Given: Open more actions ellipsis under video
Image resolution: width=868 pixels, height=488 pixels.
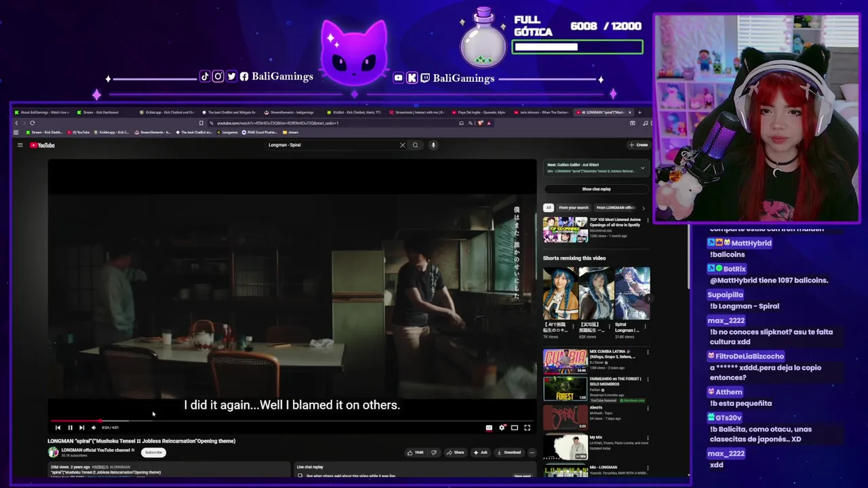Looking at the screenshot, I should tap(532, 452).
